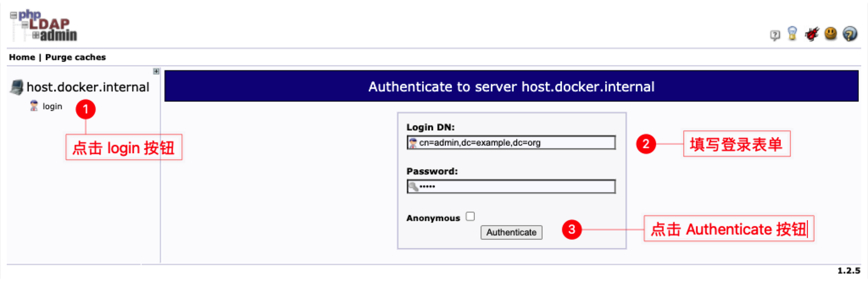
Task: Select host.docker.internal server entry
Action: click(88, 87)
